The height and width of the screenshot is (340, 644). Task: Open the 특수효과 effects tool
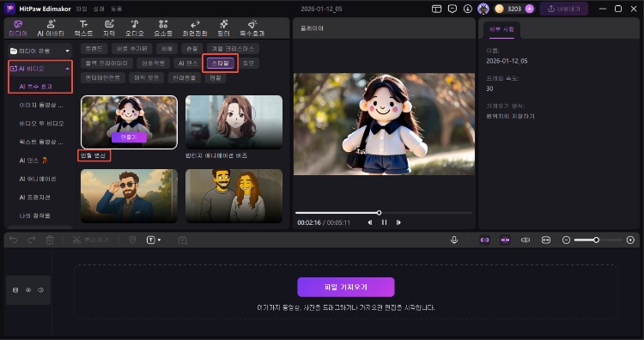252,28
